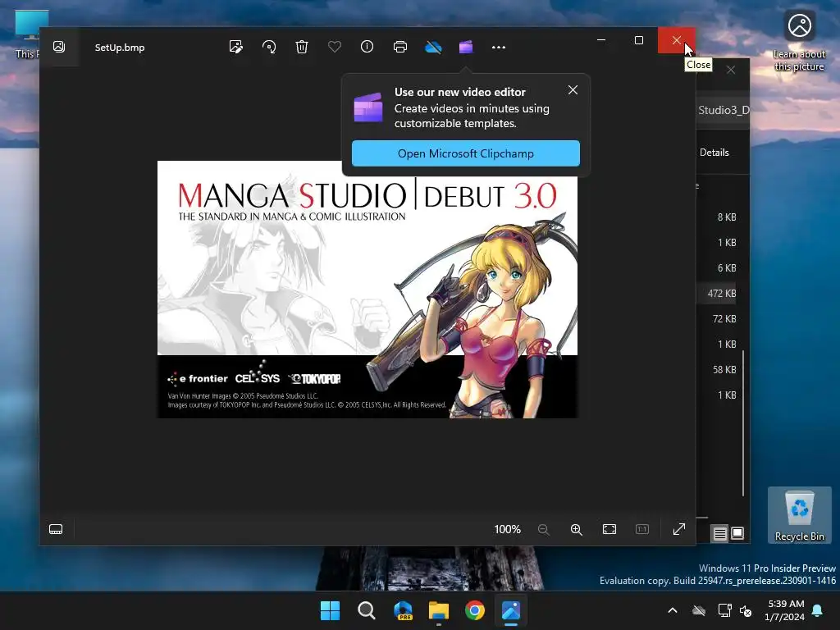The width and height of the screenshot is (840, 630).
Task: Close the File Explorer tab behind Photos
Action: tap(731, 71)
